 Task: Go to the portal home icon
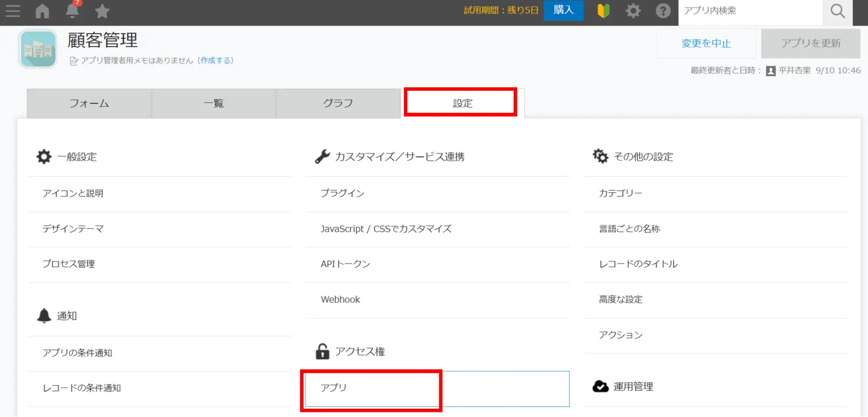[42, 11]
